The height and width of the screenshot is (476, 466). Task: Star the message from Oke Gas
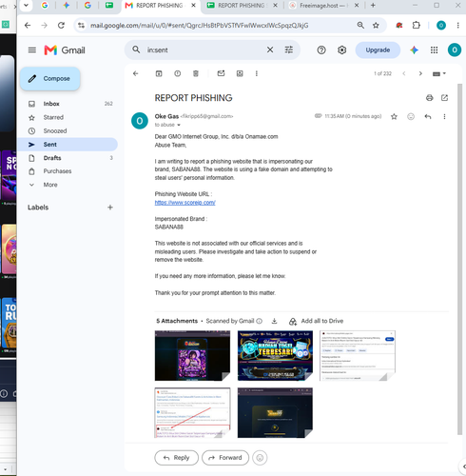(394, 117)
